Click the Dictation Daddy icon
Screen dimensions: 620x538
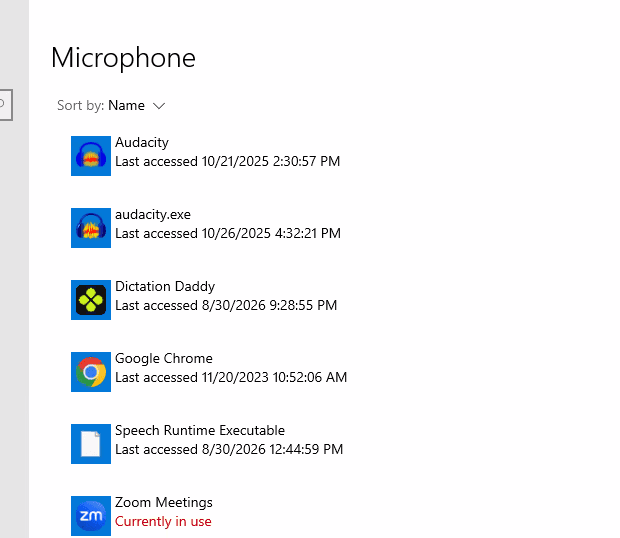(x=91, y=300)
